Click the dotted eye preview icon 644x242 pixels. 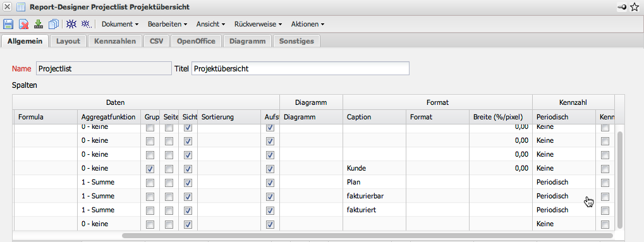coord(86,24)
